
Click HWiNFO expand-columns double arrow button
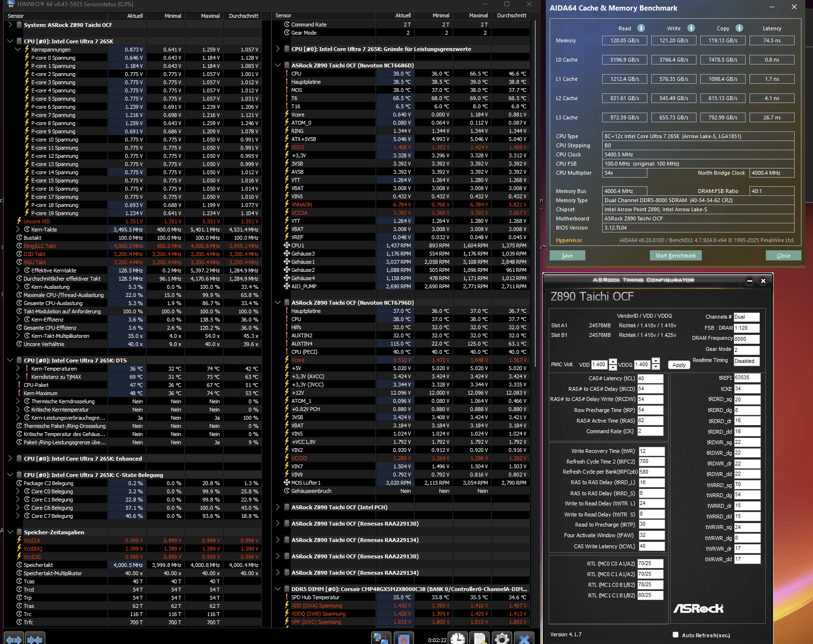coord(13,639)
